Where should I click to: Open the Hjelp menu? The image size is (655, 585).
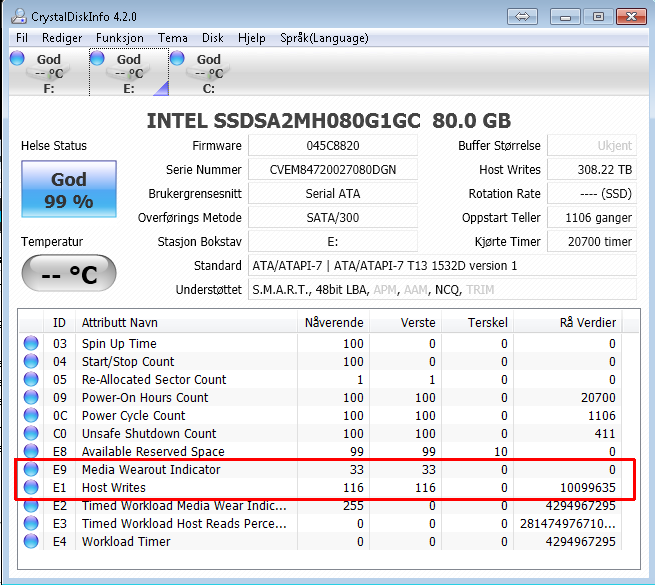point(251,38)
